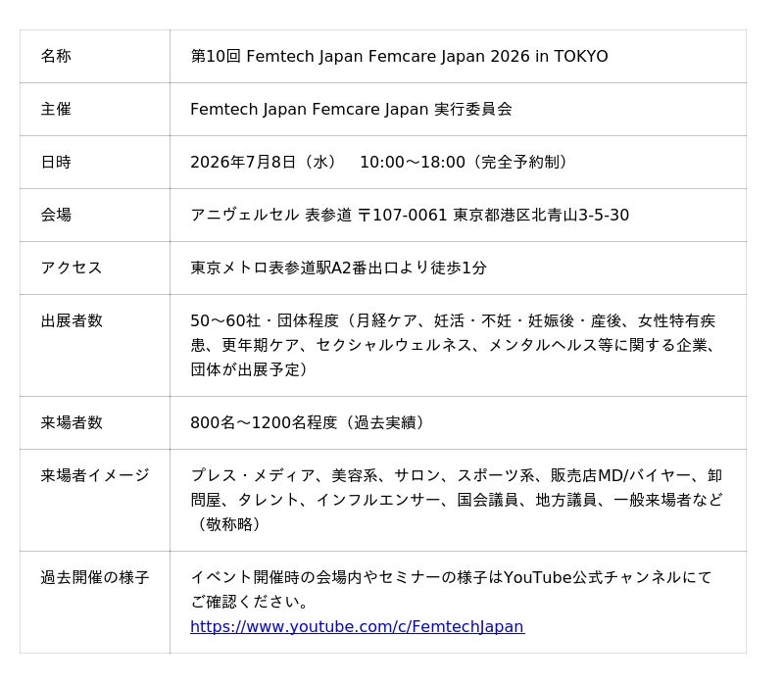Screen dimensions: 784x683
Task: Select the event title text with 第10回 Femtech Japan
Action: click(399, 56)
